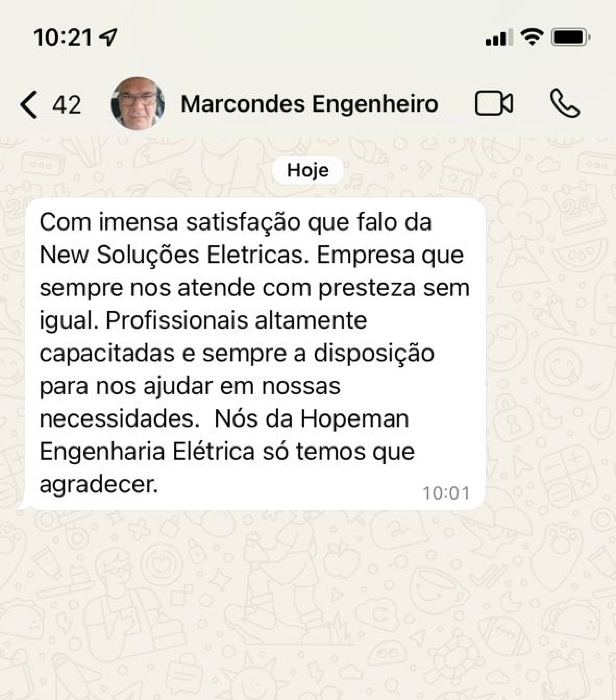Tap the location arrow in status bar

(x=108, y=37)
